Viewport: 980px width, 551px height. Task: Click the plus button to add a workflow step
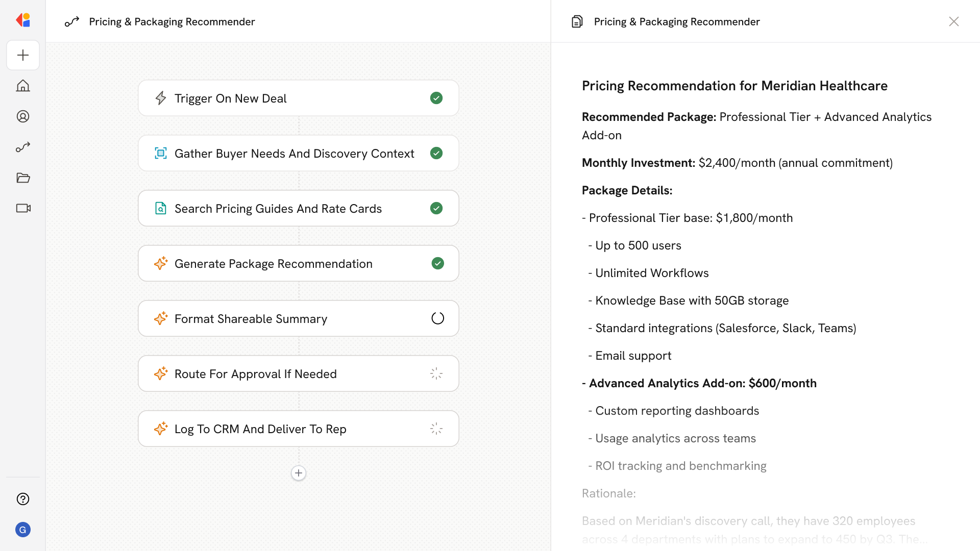299,473
